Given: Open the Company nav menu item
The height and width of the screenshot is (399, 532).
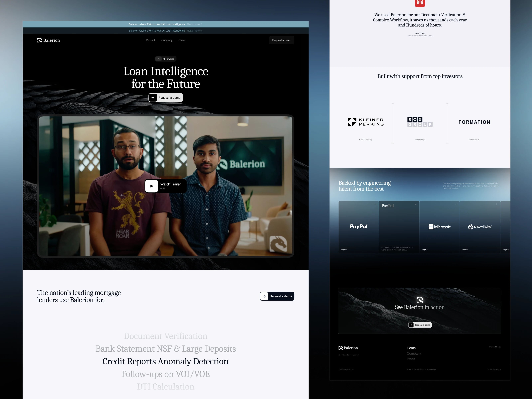Looking at the screenshot, I should [167, 40].
